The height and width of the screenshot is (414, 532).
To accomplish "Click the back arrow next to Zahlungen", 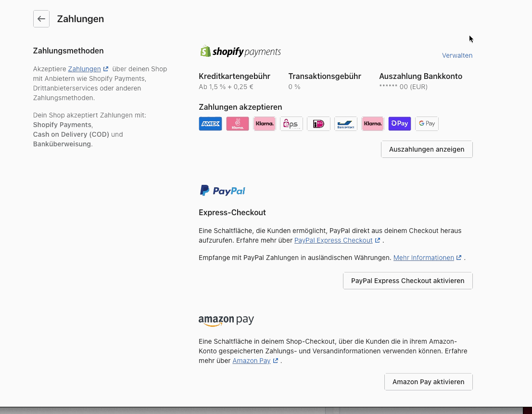I will pyautogui.click(x=41, y=19).
